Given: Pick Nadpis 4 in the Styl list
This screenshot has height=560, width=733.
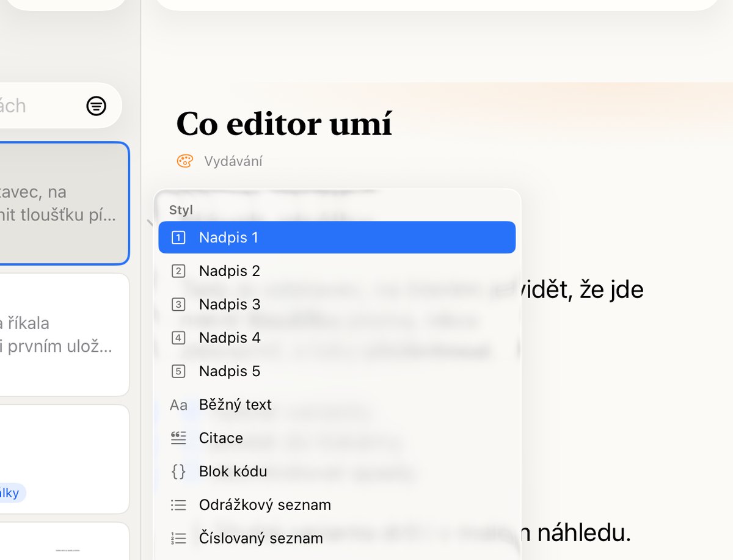Looking at the screenshot, I should pos(337,338).
